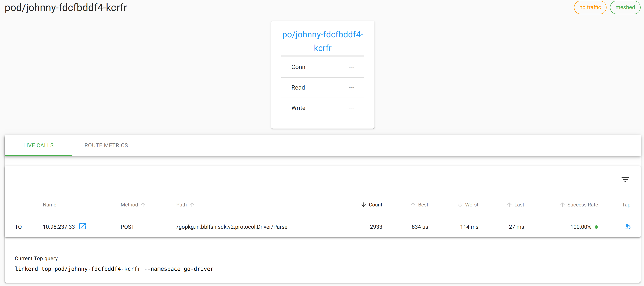Click the sort arrow next to Method
The height and width of the screenshot is (286, 644).
pos(143,205)
